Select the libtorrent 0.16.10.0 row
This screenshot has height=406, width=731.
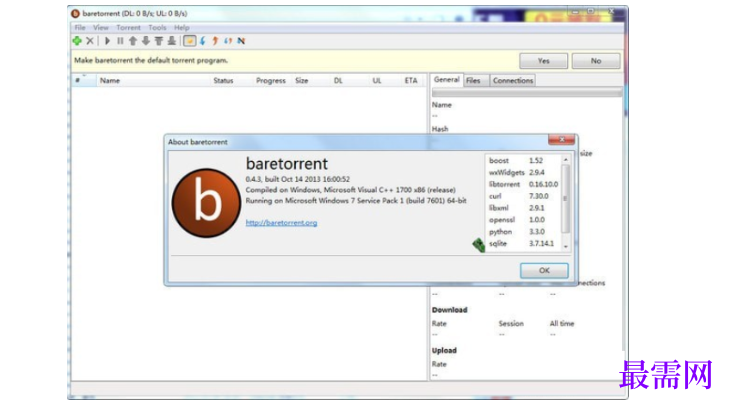[523, 184]
